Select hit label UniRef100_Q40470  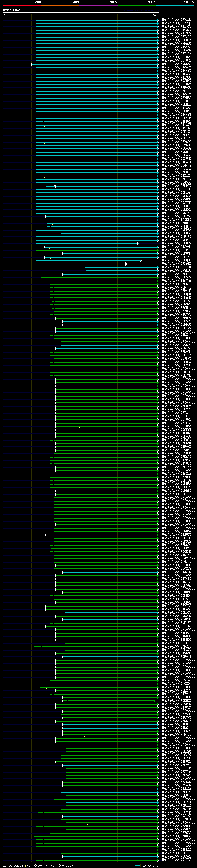[177, 67]
